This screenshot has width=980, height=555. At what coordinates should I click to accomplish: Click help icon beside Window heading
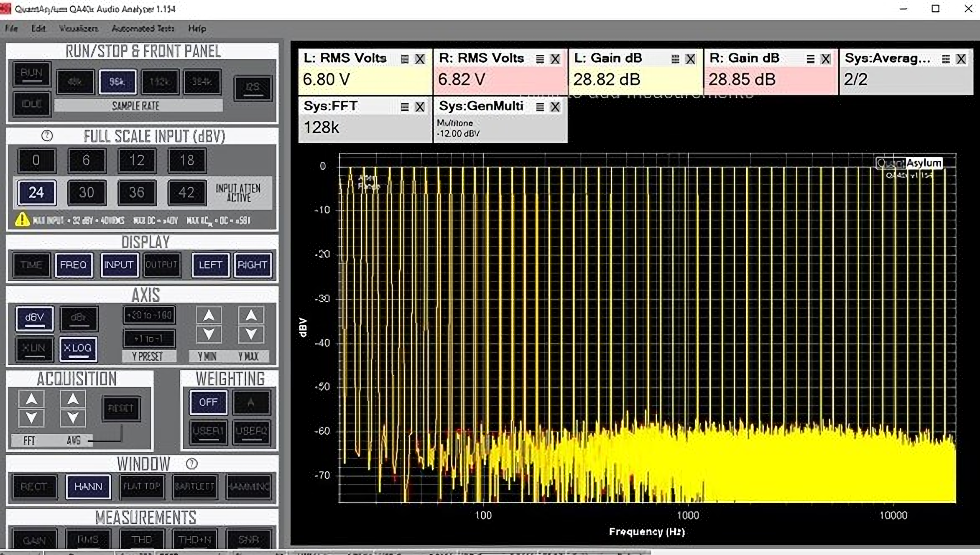click(191, 463)
